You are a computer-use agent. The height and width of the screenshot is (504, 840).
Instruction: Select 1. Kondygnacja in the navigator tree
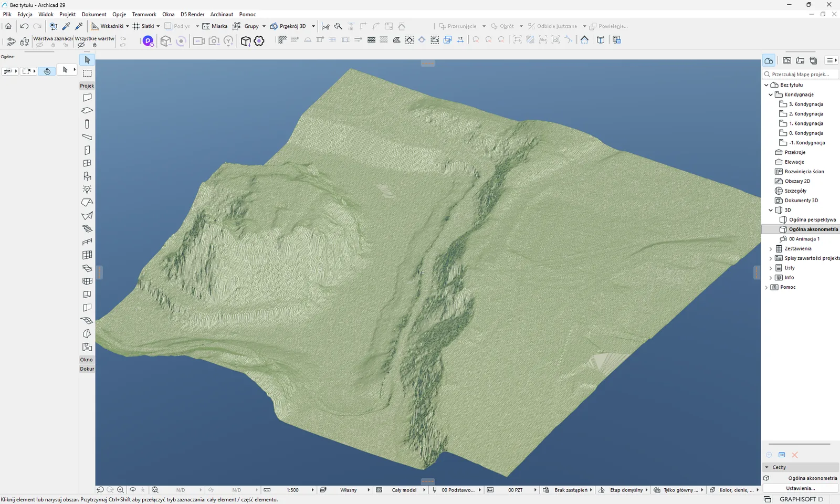coord(806,123)
